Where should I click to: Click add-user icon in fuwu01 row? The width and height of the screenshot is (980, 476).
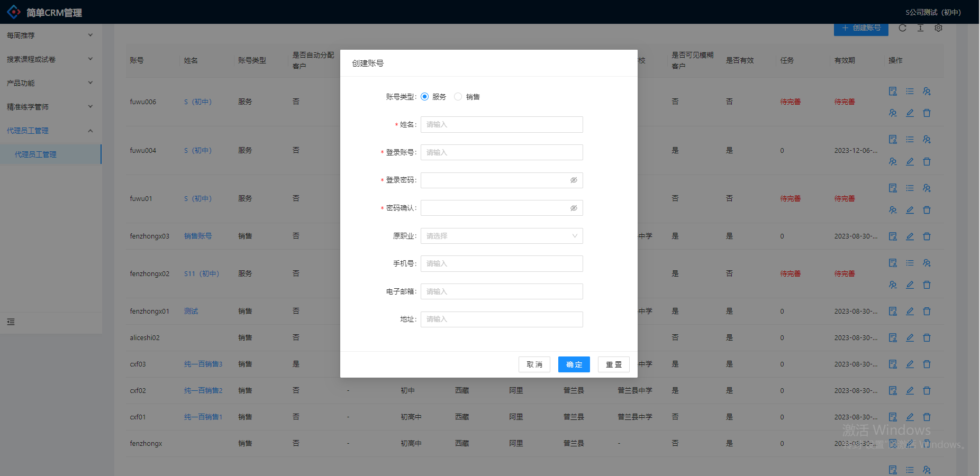click(x=927, y=188)
